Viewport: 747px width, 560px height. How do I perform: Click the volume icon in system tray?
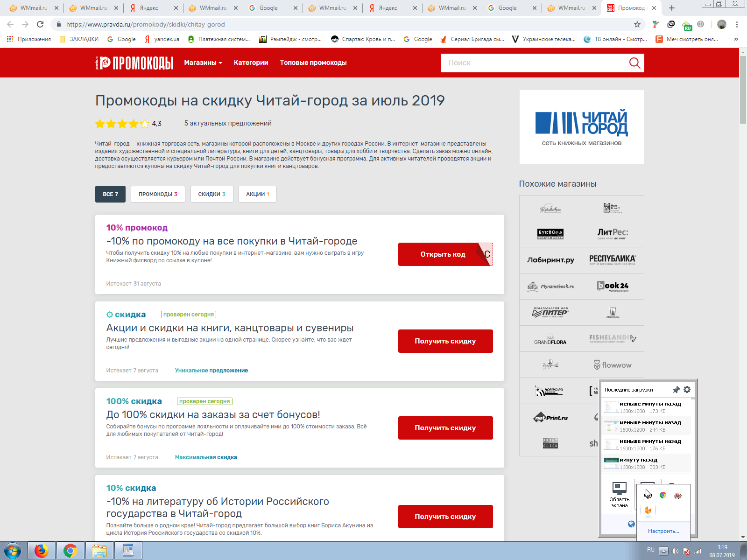[675, 551]
